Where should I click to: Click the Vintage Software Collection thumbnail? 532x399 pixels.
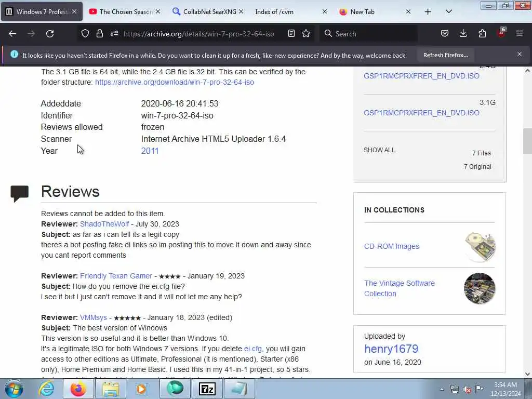480,288
